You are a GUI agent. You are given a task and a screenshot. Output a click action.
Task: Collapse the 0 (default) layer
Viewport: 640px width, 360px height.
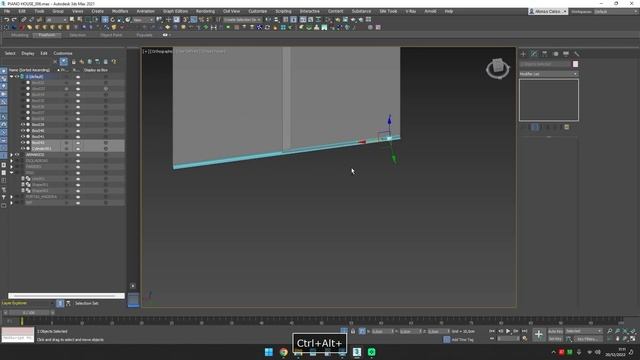pyautogui.click(x=11, y=76)
